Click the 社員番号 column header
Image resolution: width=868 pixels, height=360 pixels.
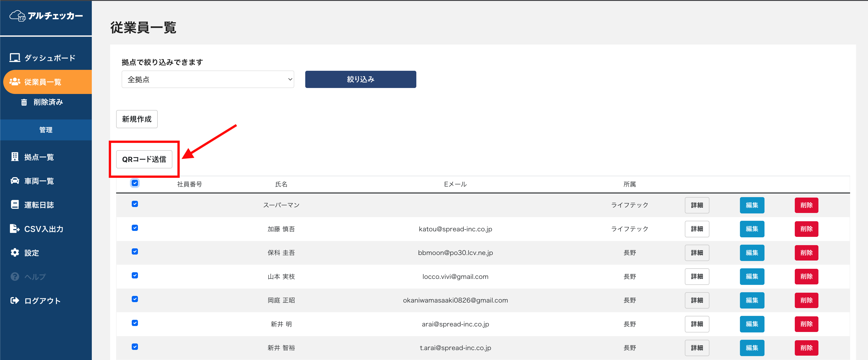pos(189,184)
